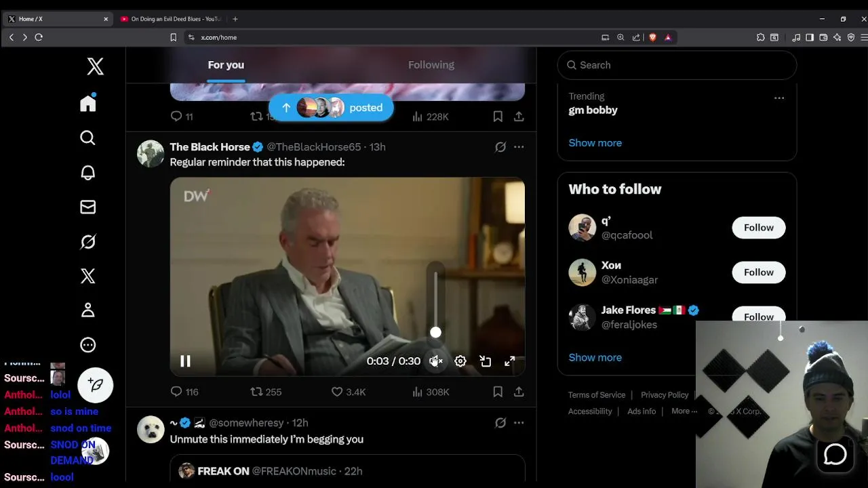Click the X logo at top of sidebar
This screenshot has height=488, width=868.
click(95, 66)
